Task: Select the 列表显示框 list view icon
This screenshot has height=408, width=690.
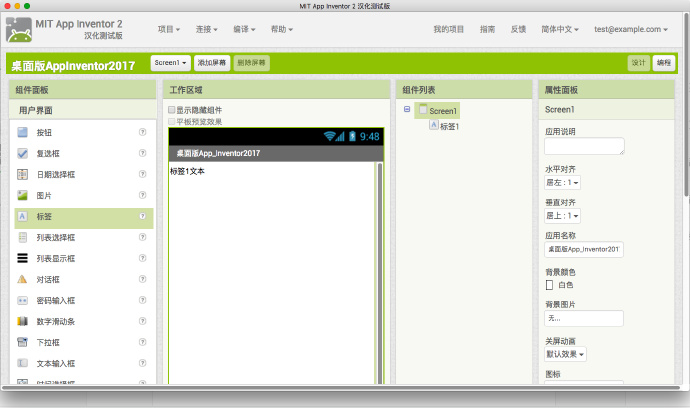Action: 22,258
